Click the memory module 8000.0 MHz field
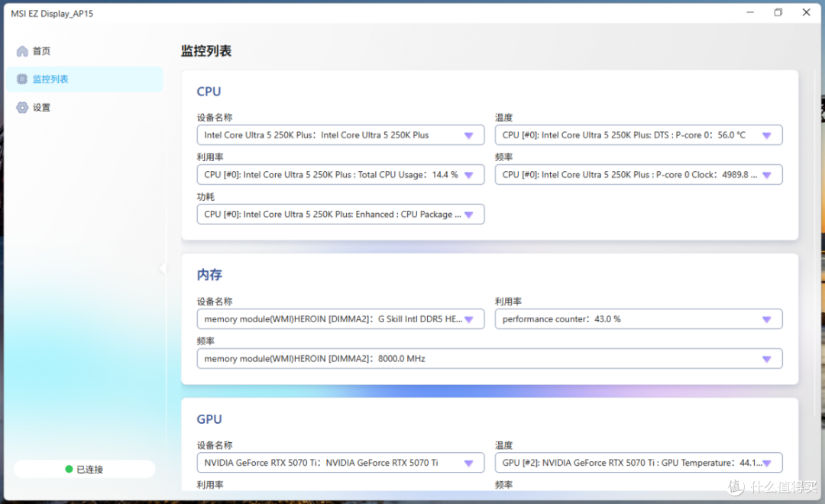Screen dimensions: 825x504 [x=490, y=358]
